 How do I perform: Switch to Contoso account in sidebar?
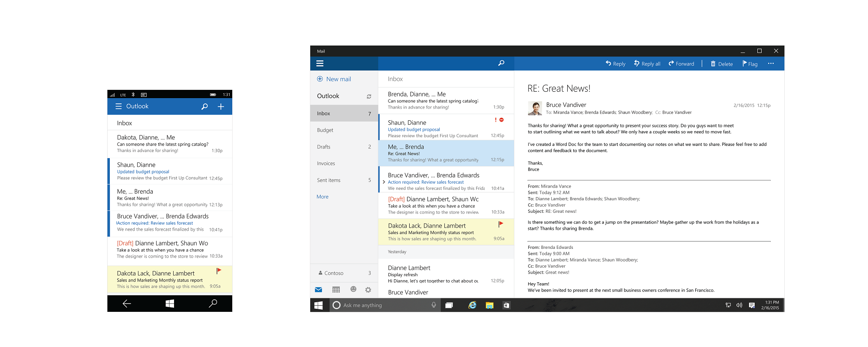344,273
